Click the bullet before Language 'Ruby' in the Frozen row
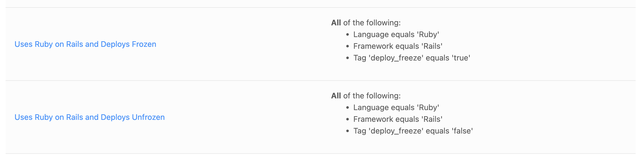644x160 pixels. click(x=347, y=35)
